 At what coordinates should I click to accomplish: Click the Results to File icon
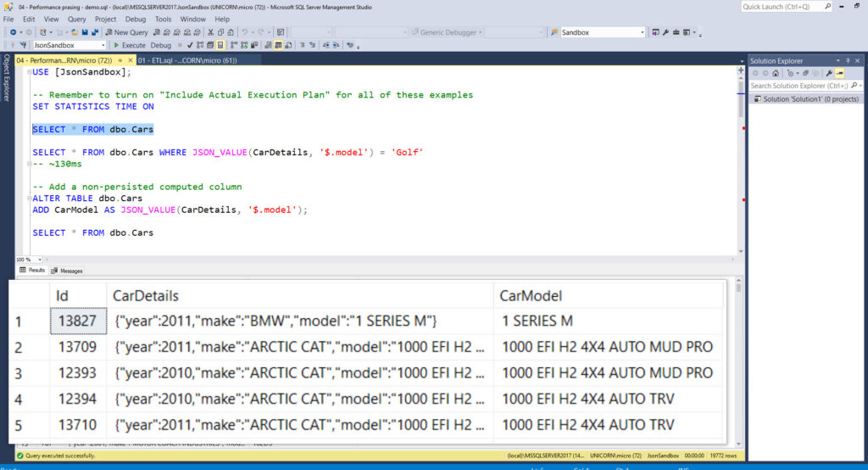[288, 46]
